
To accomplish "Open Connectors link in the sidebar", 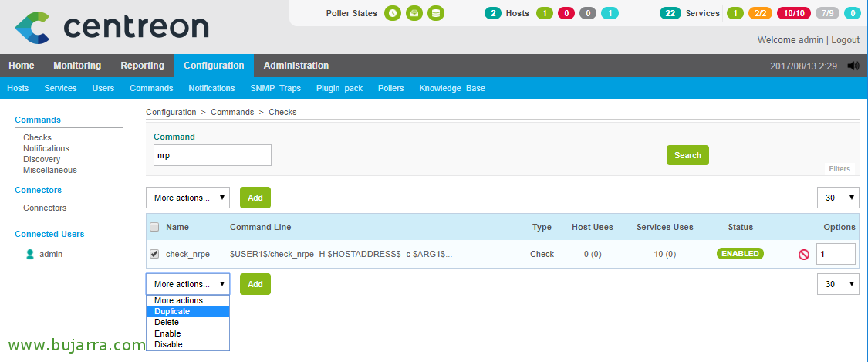I will click(x=45, y=208).
